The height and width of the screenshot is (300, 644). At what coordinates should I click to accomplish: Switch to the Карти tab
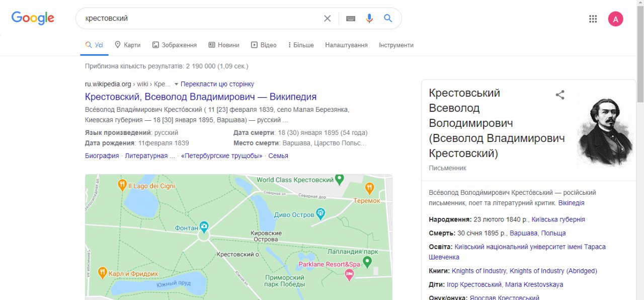pos(127,45)
